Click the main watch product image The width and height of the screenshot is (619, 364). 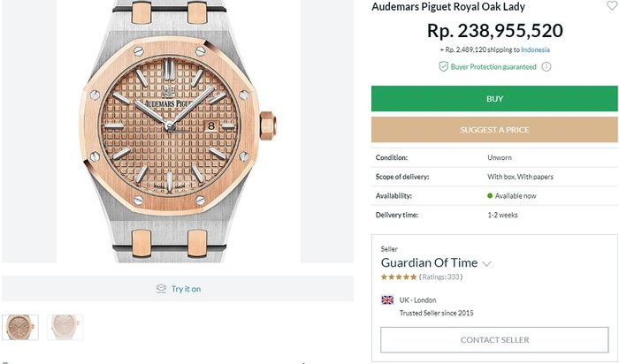[179, 131]
